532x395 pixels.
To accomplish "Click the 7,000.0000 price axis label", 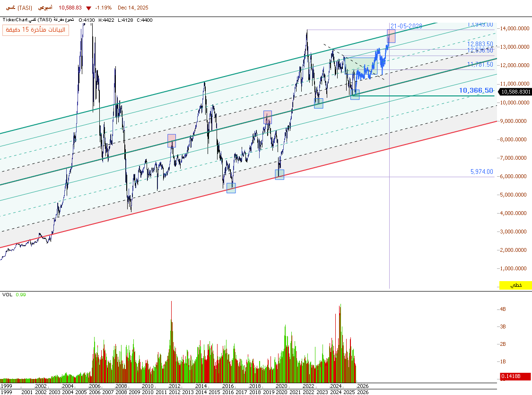I will (x=515, y=158).
